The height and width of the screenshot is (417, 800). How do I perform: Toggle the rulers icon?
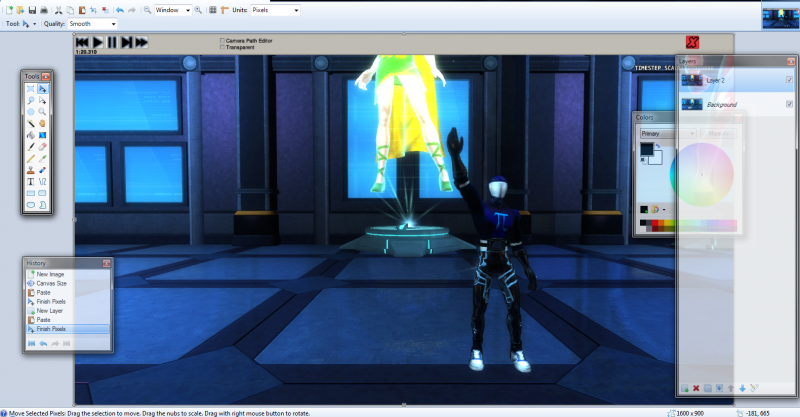[x=224, y=10]
